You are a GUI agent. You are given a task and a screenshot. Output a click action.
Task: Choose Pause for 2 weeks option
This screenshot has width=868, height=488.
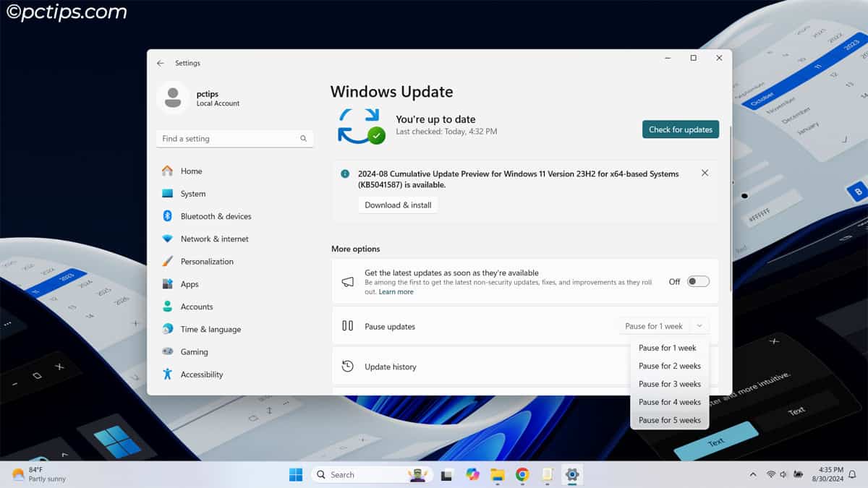(x=669, y=366)
